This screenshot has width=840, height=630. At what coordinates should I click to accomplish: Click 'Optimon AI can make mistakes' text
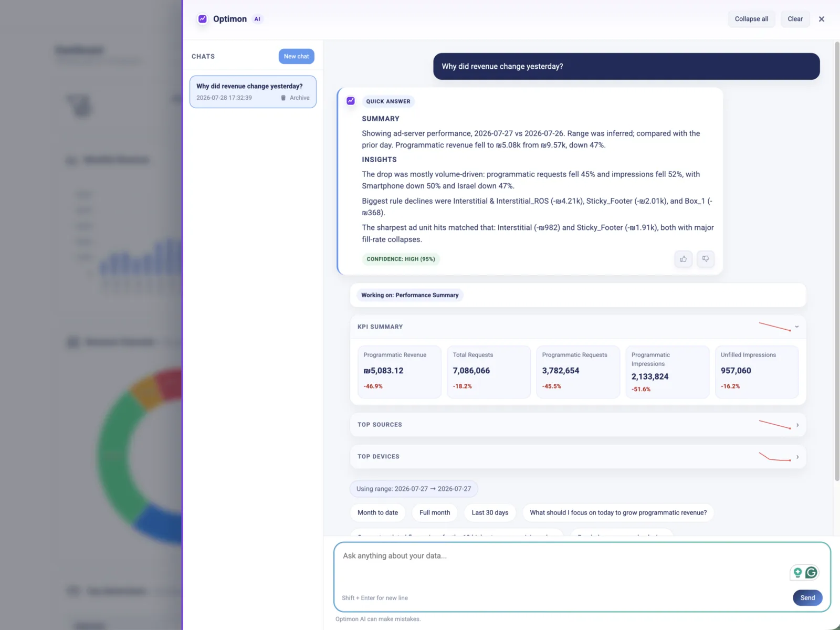(x=378, y=619)
